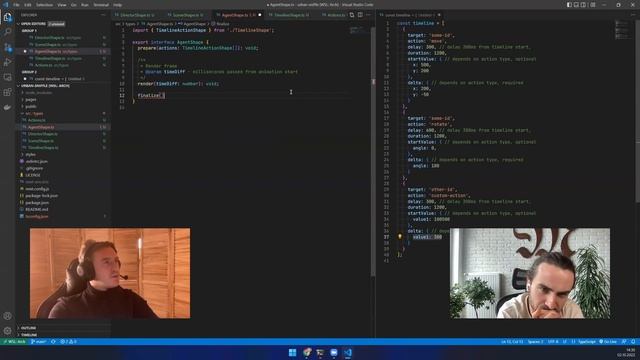This screenshot has height=360, width=640.
Task: Toggle panel layout icon in title bar
Action: tap(576, 5)
